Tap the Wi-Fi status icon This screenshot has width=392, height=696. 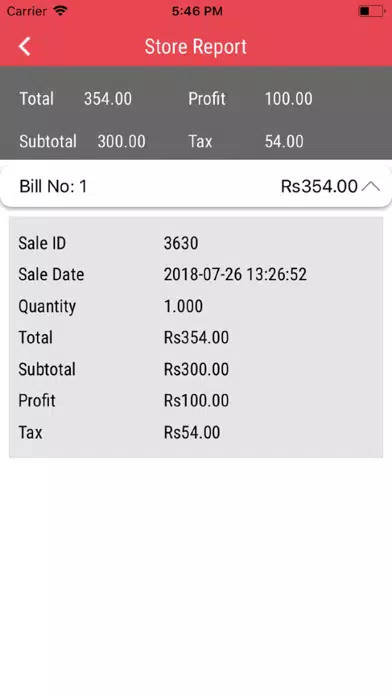[59, 11]
